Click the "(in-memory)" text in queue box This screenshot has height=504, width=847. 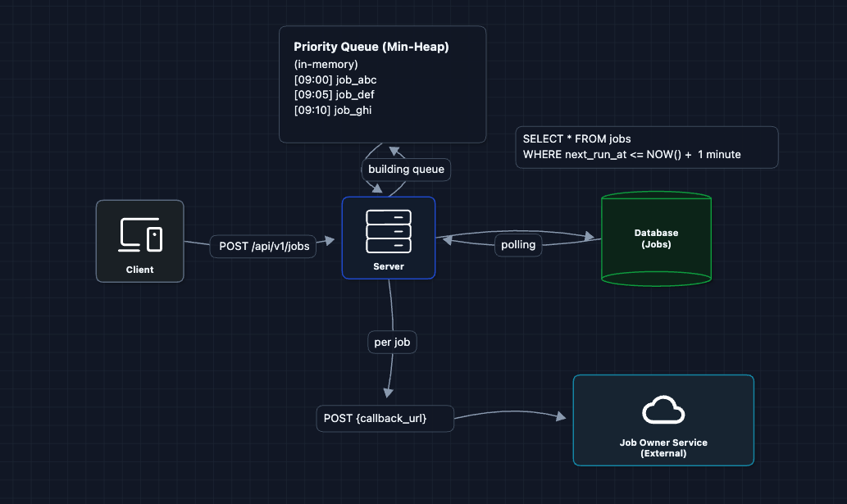pyautogui.click(x=326, y=64)
